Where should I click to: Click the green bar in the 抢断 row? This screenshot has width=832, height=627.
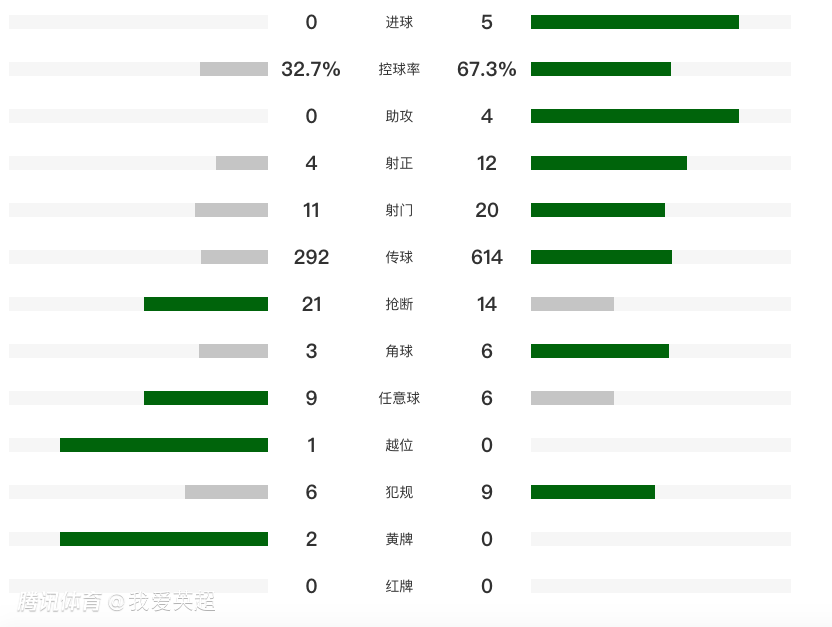[206, 304]
